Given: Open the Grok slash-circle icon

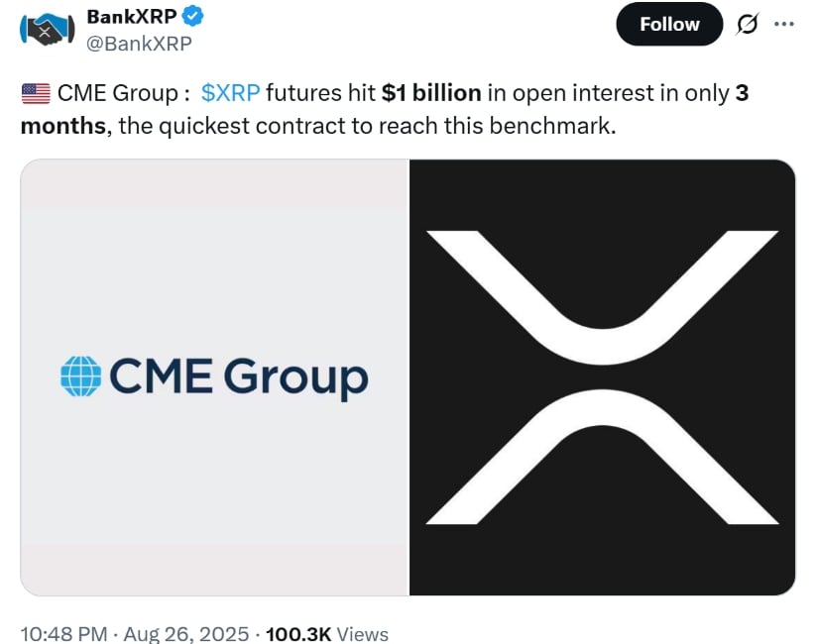Looking at the screenshot, I should (x=747, y=24).
